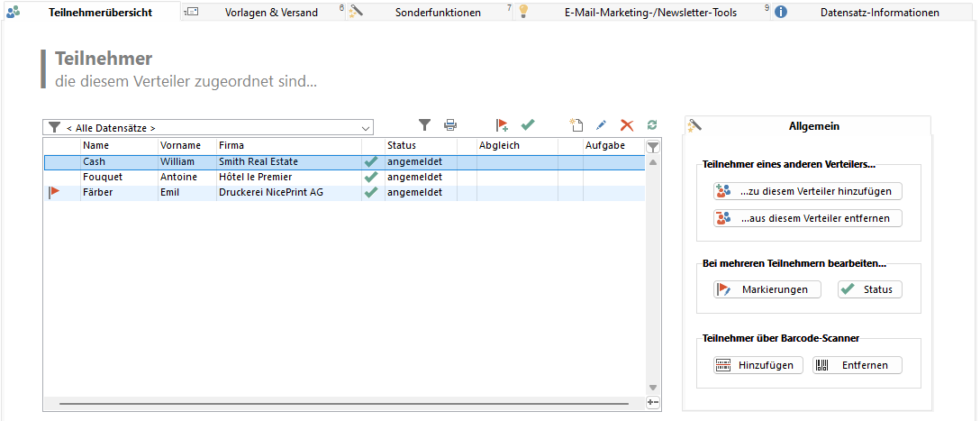Edit the record using the pencil icon

pyautogui.click(x=602, y=126)
